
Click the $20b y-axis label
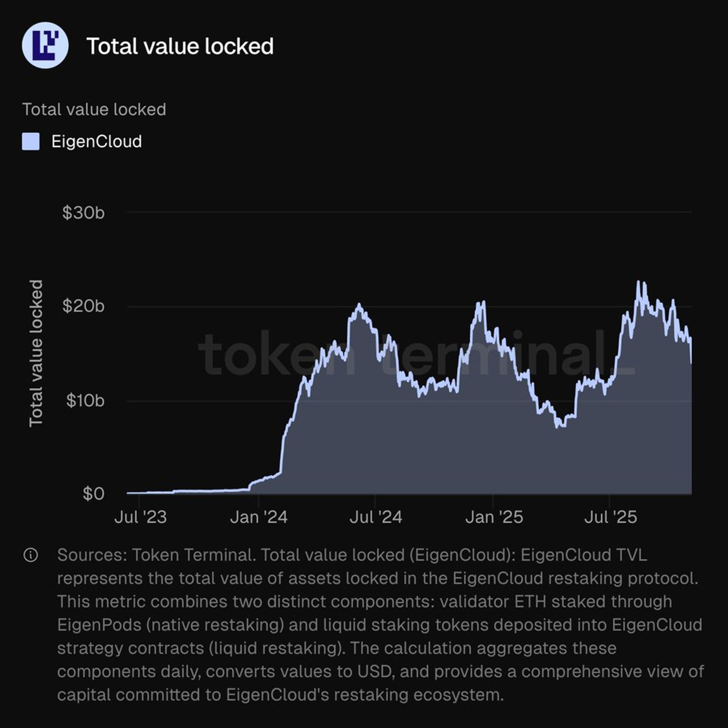(x=83, y=306)
